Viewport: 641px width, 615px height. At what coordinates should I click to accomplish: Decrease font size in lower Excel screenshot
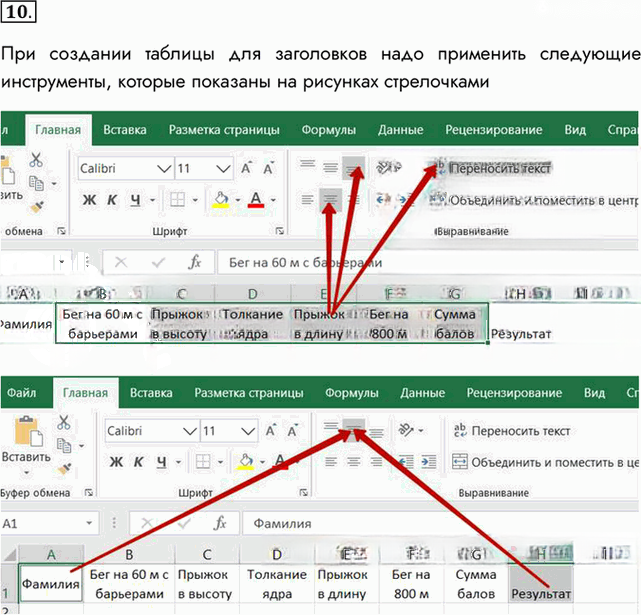click(x=293, y=431)
